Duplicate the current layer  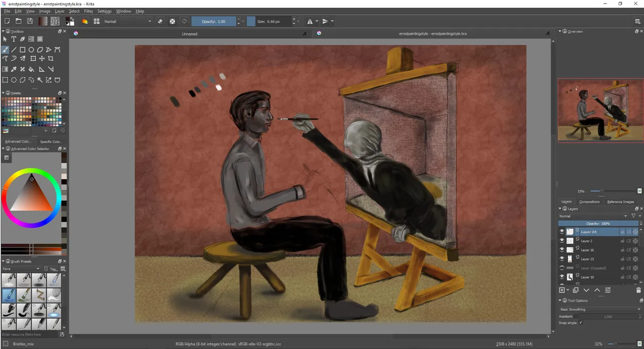[x=576, y=290]
